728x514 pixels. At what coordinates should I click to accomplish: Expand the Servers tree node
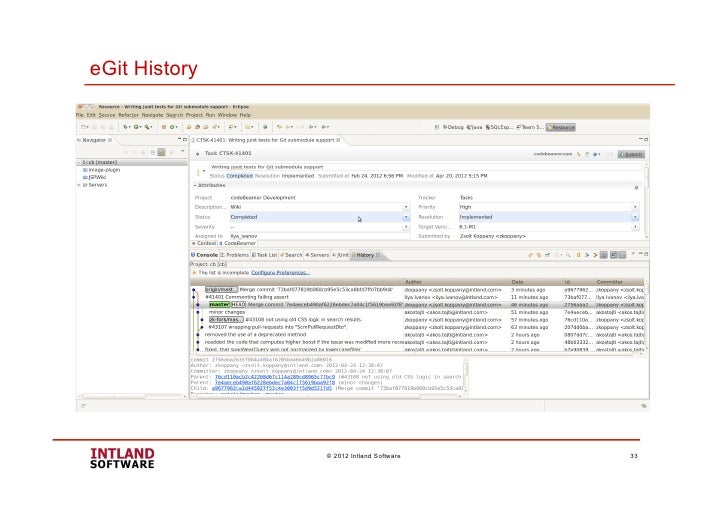(79, 185)
